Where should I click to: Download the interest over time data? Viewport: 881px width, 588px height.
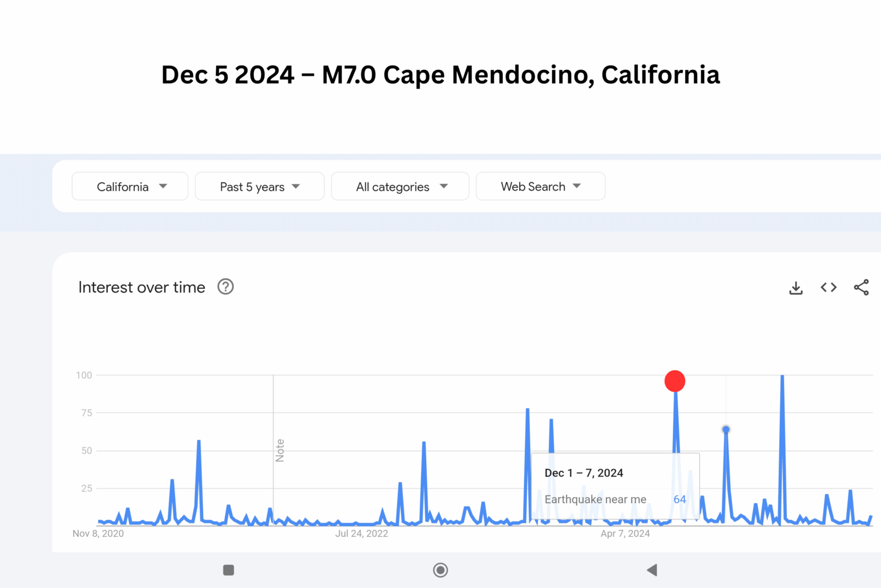[x=796, y=288]
